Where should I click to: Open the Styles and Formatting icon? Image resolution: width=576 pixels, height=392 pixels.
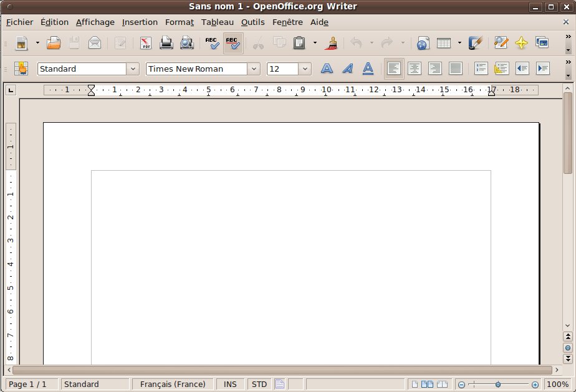22,69
